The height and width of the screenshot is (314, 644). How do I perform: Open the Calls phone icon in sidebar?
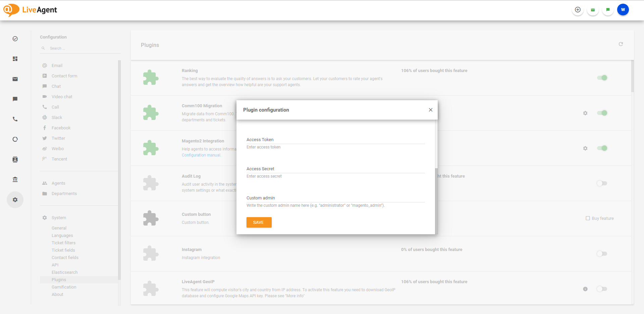click(15, 119)
